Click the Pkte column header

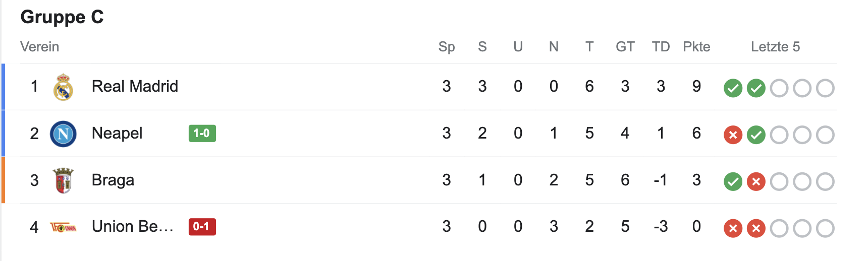[x=696, y=47]
